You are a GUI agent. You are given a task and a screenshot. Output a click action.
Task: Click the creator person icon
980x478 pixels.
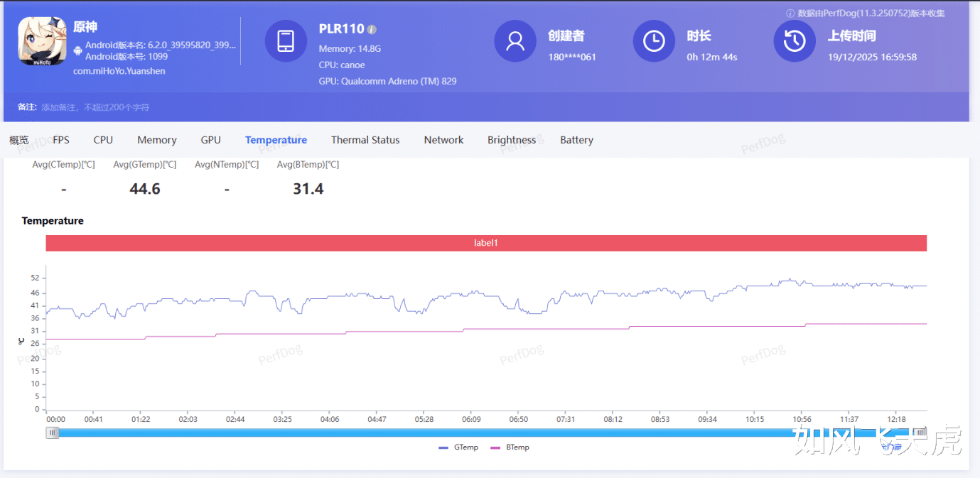coord(515,40)
